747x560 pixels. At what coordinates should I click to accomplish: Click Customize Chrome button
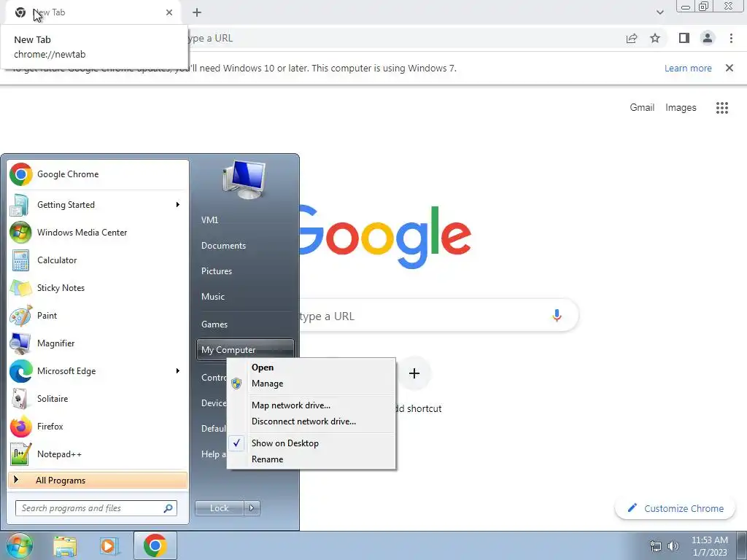(x=676, y=508)
